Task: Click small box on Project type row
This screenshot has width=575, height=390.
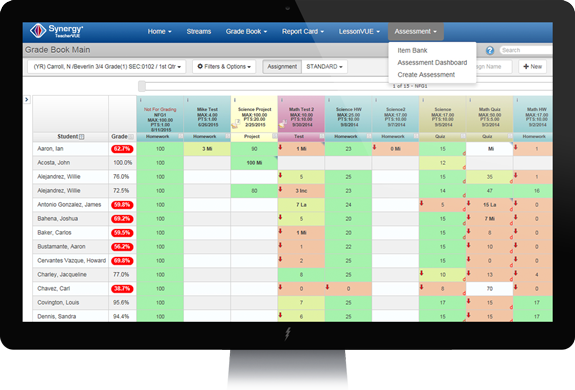Action: (275, 136)
